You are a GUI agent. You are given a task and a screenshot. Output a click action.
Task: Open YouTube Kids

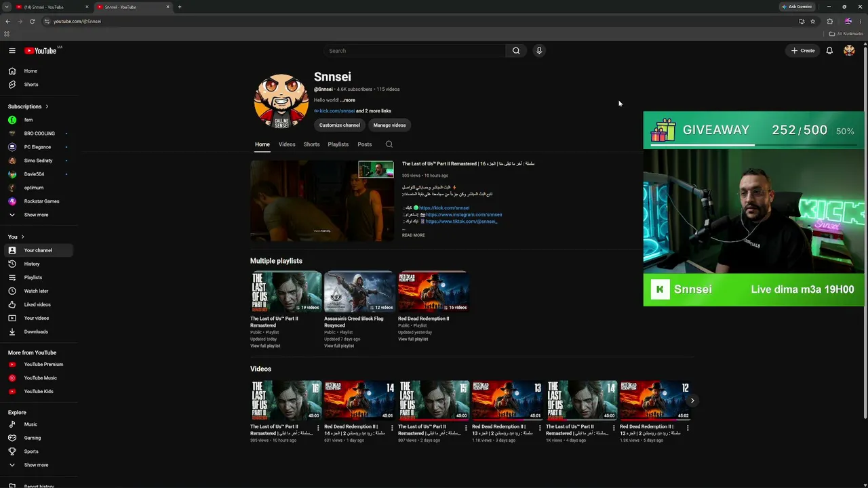coord(39,391)
